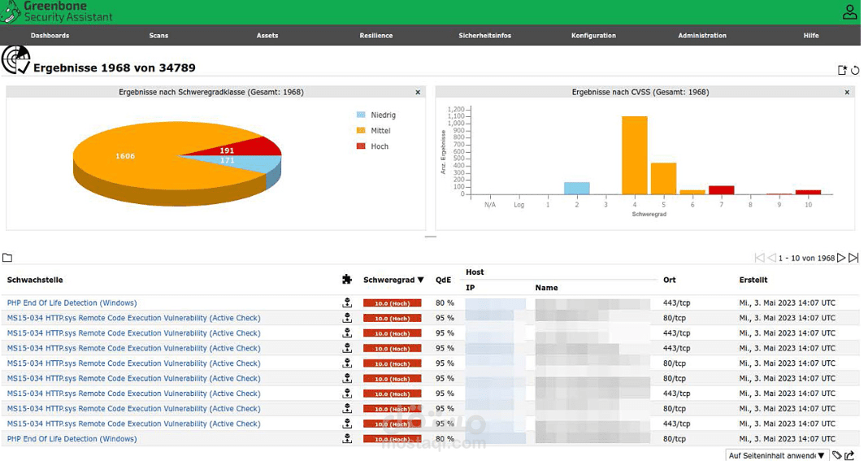Image resolution: width=868 pixels, height=461 pixels.
Task: Click solution icon in first PHP End Of Life row
Action: point(347,302)
